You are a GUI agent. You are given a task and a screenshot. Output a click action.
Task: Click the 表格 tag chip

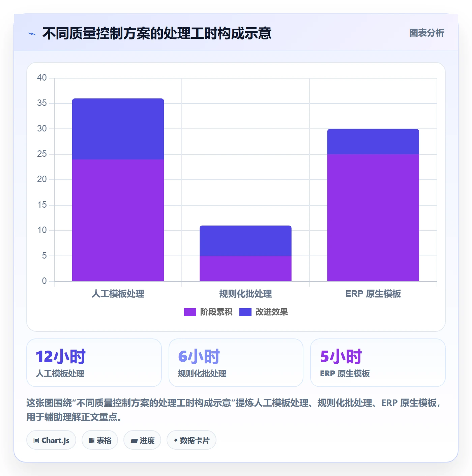pos(100,440)
